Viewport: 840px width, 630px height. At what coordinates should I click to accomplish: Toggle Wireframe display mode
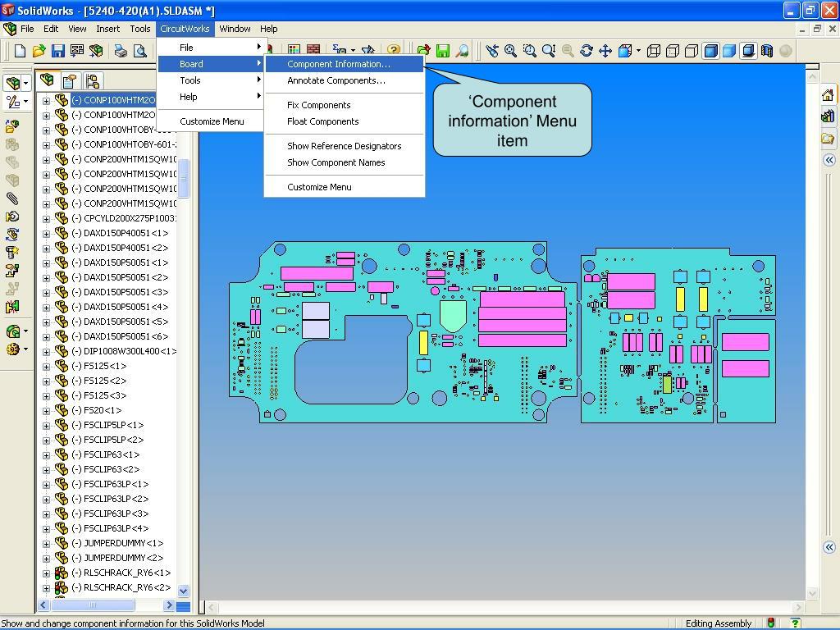[x=654, y=51]
